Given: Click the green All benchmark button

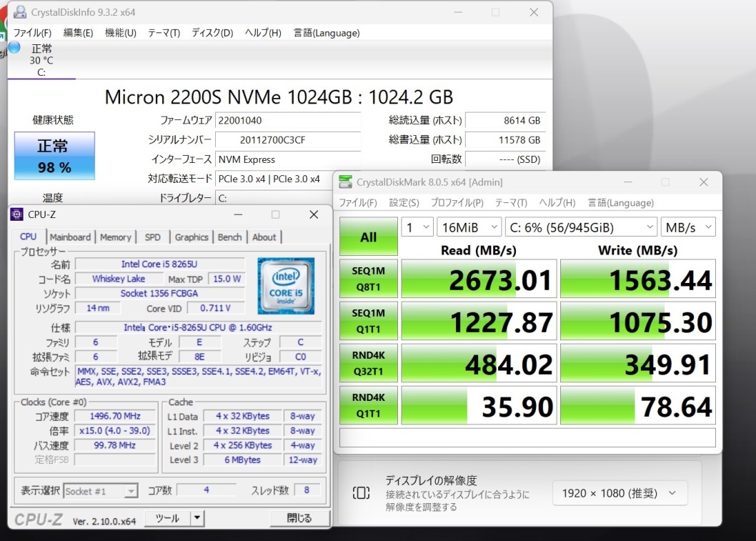Looking at the screenshot, I should (x=369, y=237).
